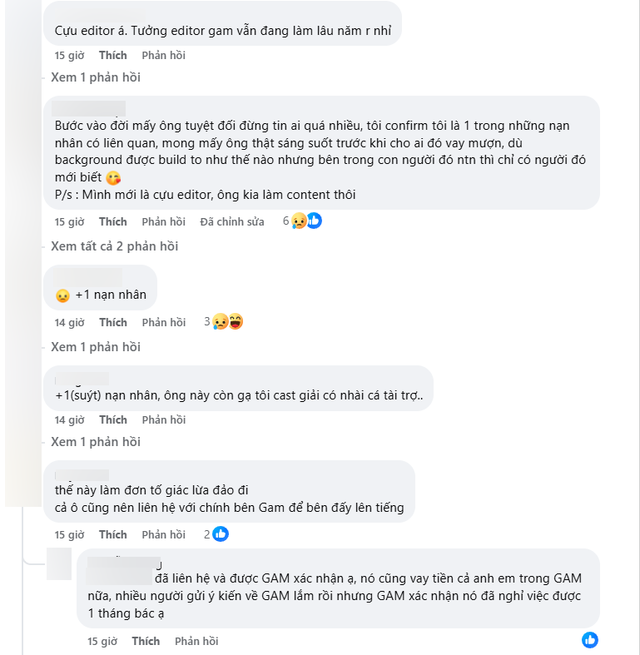
Task: Click the sad reaction icon on the 6-reaction comment
Action: [300, 221]
